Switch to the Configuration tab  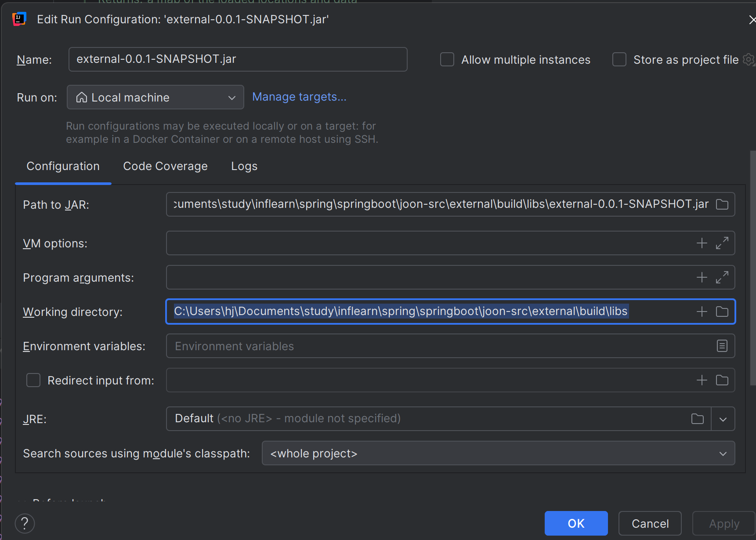[63, 166]
